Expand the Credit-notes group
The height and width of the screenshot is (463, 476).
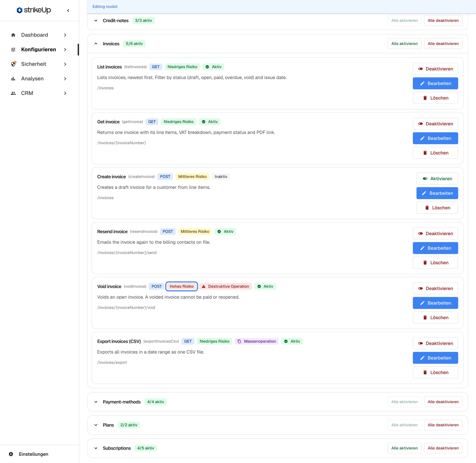point(96,21)
